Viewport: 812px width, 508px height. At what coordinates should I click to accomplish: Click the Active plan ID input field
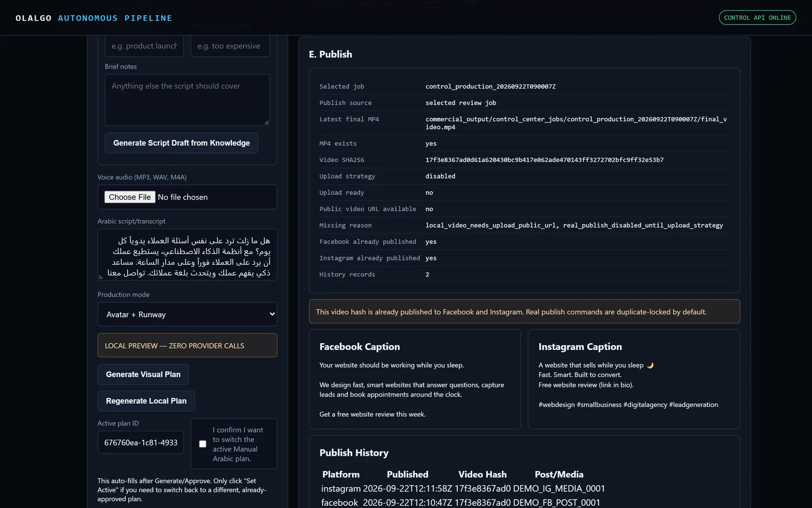click(141, 442)
